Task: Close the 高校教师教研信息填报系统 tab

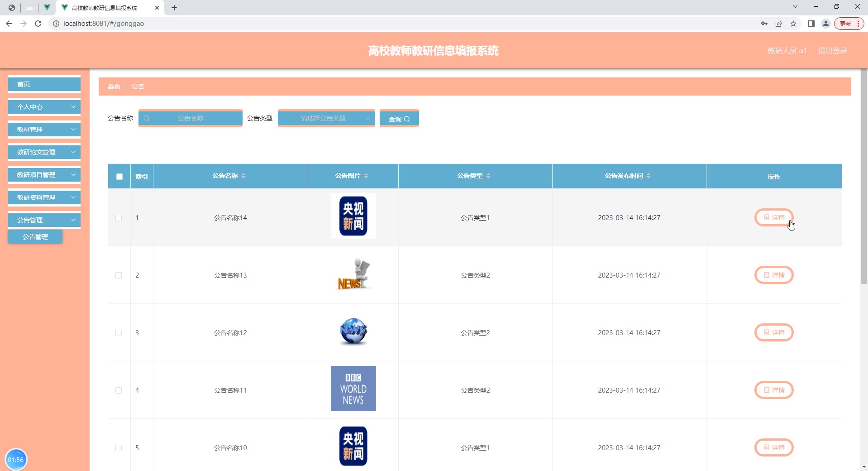Action: pyautogui.click(x=157, y=8)
